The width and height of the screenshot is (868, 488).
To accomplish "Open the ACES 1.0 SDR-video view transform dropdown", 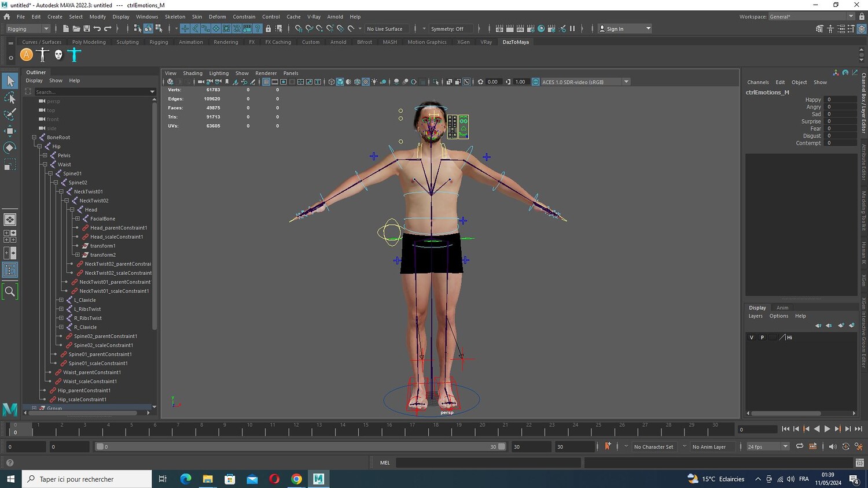I will [x=585, y=82].
